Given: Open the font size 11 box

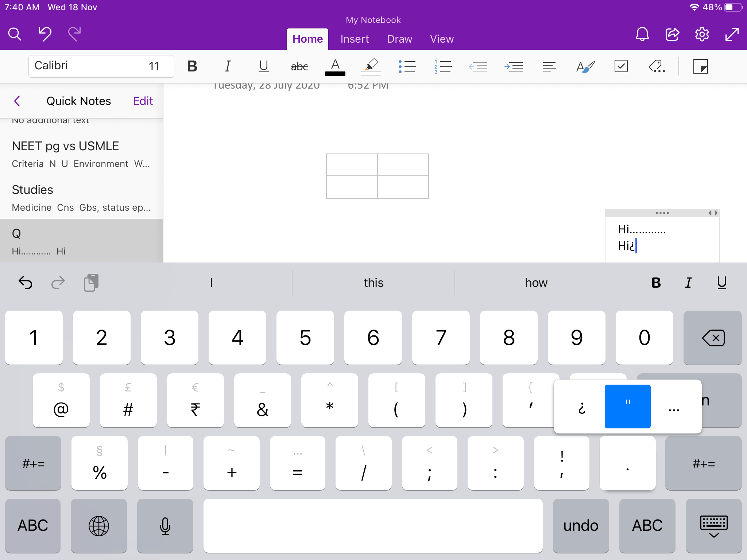Looking at the screenshot, I should (x=154, y=66).
